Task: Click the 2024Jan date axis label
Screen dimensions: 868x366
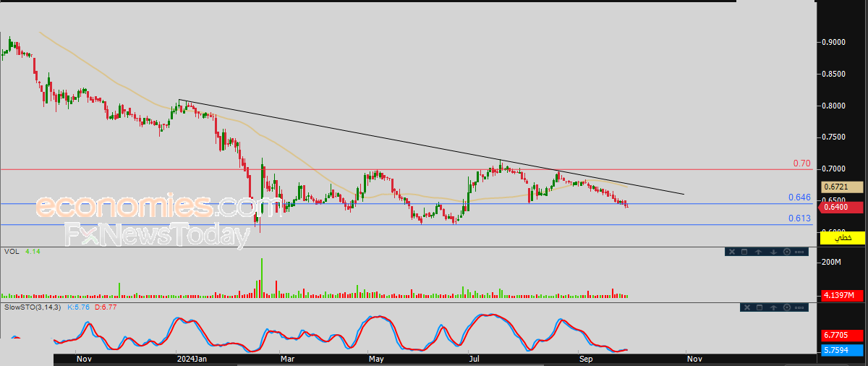Action: (x=192, y=358)
